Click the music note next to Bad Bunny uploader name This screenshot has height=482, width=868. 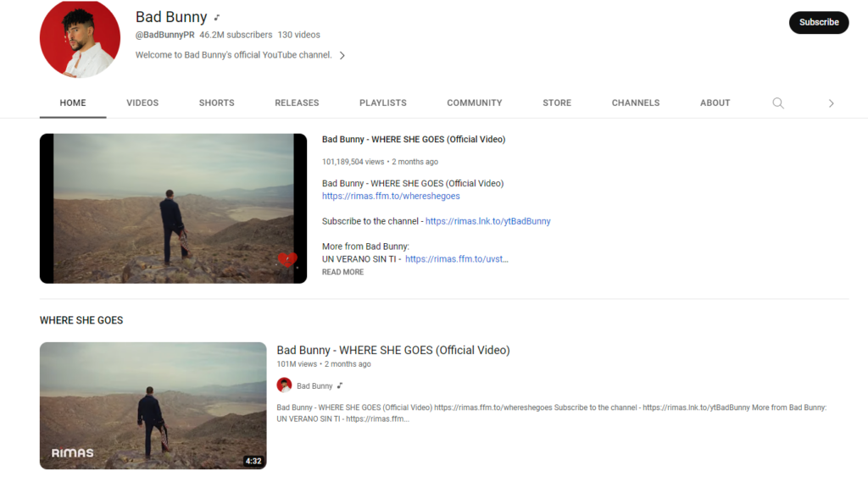click(x=340, y=385)
